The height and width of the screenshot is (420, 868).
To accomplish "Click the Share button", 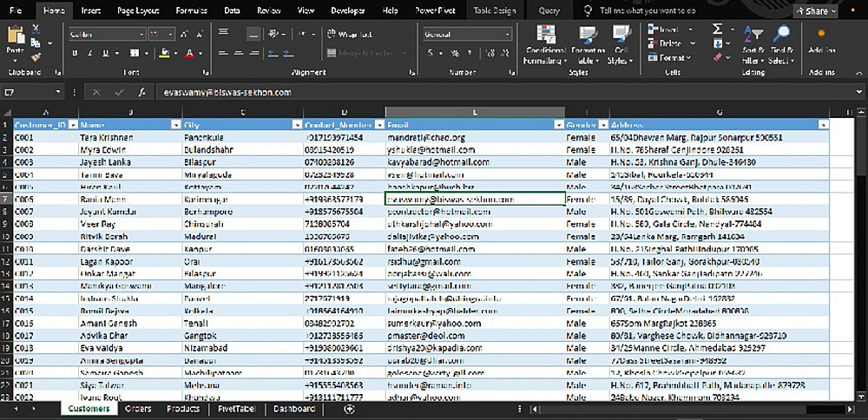I will tap(816, 11).
